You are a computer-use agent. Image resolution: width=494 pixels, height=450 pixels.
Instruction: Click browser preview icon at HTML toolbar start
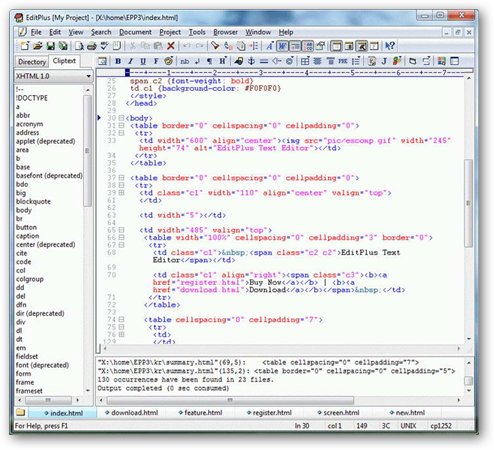(102, 61)
